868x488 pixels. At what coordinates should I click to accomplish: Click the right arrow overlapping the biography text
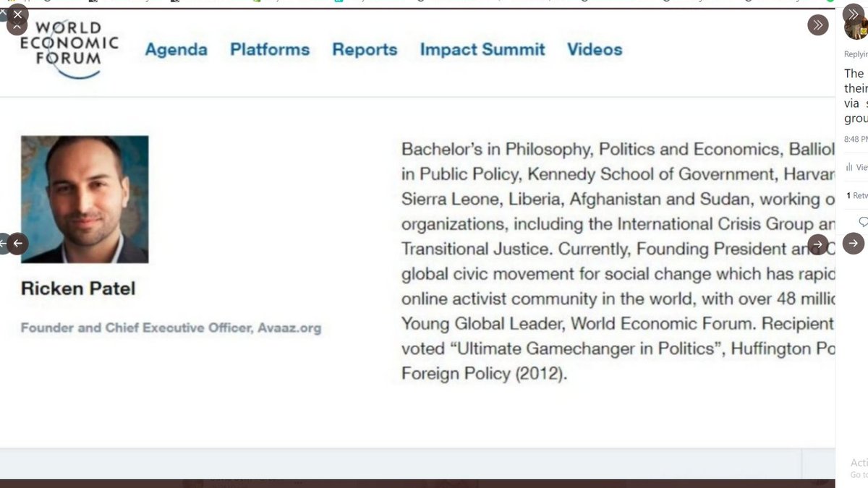coord(818,244)
